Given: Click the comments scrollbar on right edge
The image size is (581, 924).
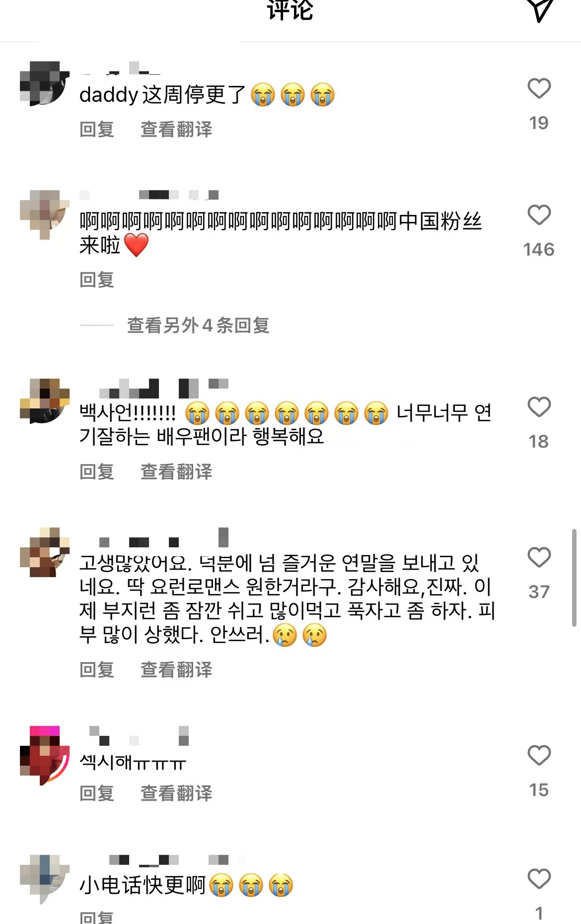Looking at the screenshot, I should (x=574, y=578).
